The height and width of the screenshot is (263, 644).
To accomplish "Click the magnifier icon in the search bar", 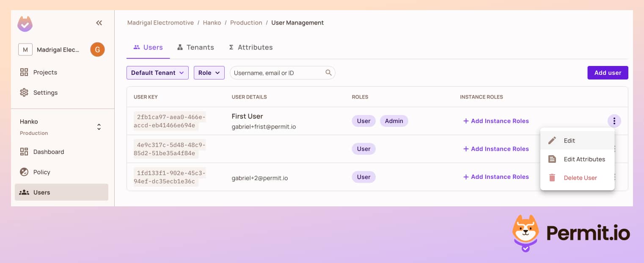I will point(329,72).
